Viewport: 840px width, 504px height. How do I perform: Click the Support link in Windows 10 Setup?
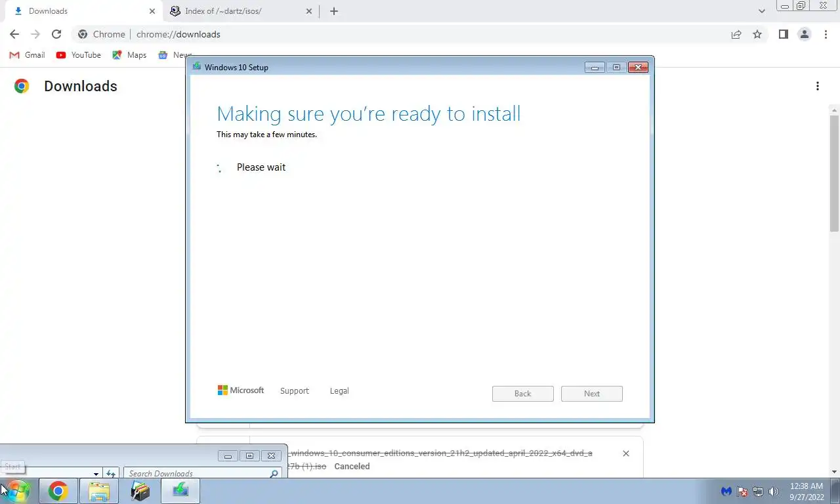tap(294, 391)
